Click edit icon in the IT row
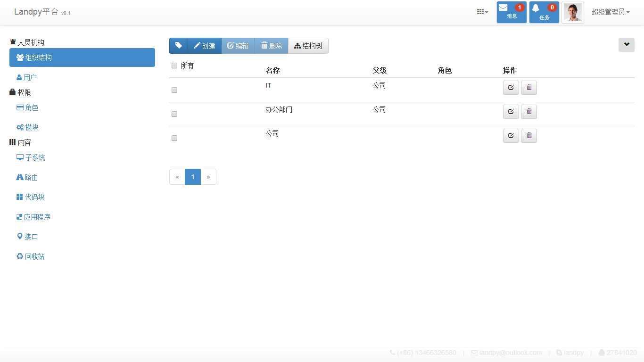The height and width of the screenshot is (362, 644). click(x=511, y=88)
